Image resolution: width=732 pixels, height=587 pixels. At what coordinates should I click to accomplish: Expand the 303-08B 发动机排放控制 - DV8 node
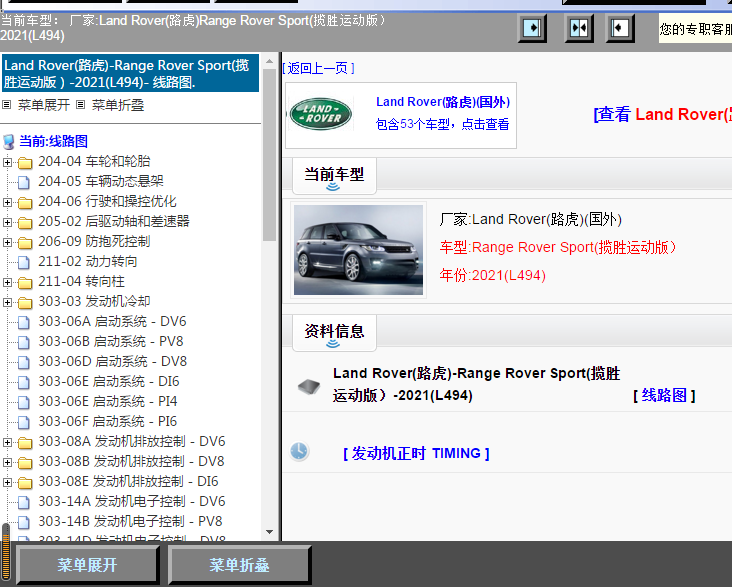[x=7, y=462]
